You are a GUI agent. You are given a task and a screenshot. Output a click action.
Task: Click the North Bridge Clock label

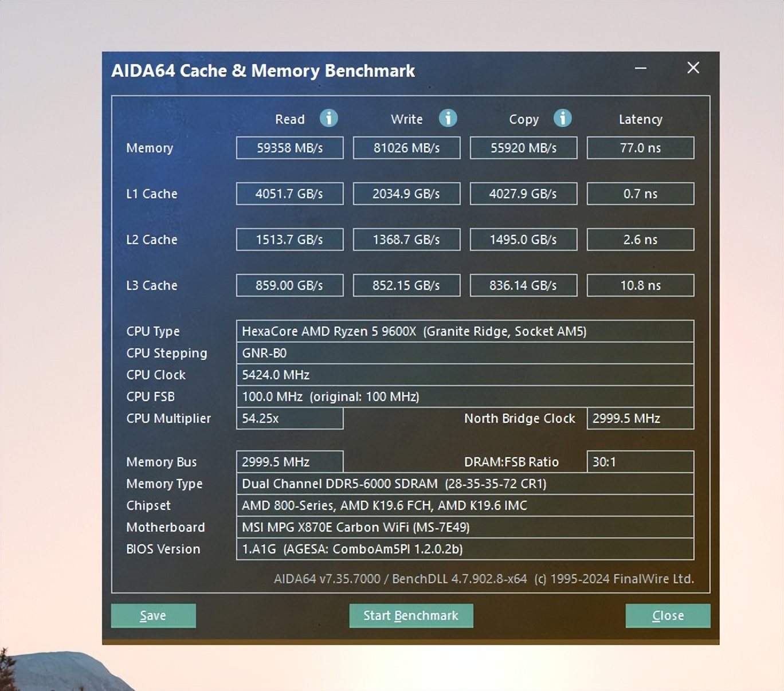(x=520, y=418)
